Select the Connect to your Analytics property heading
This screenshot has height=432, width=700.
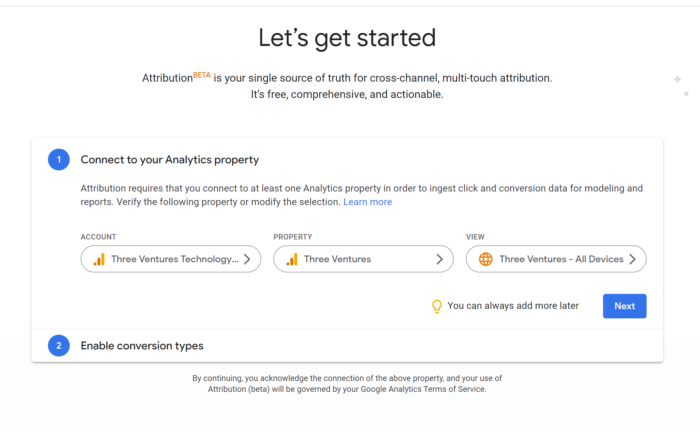[x=170, y=159]
